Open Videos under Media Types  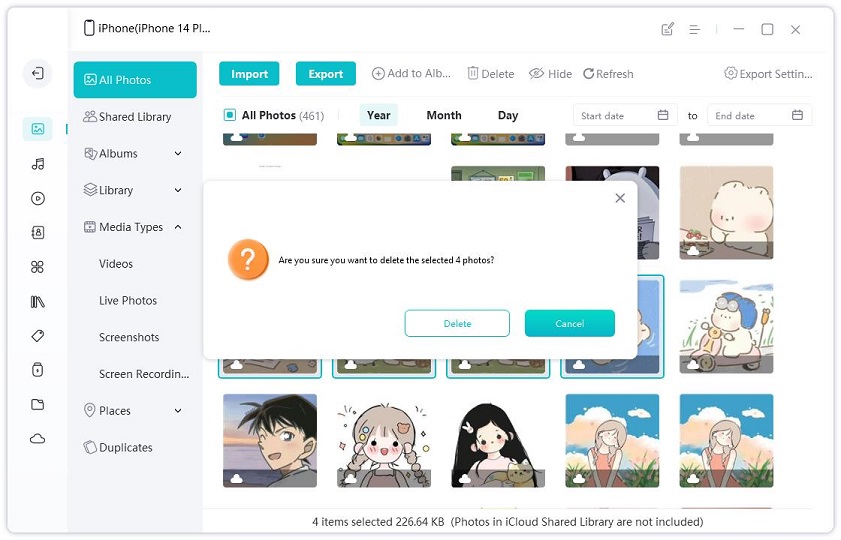116,264
